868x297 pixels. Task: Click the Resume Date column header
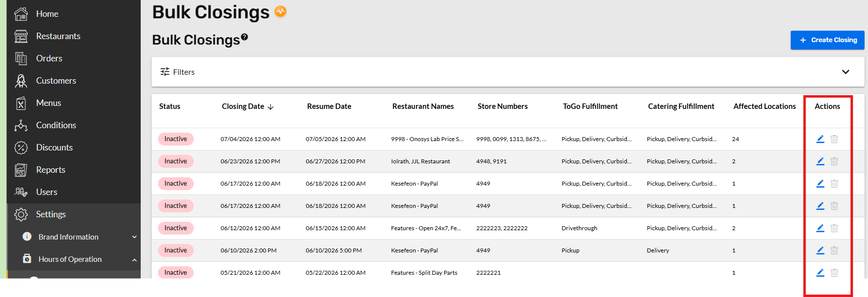[329, 106]
